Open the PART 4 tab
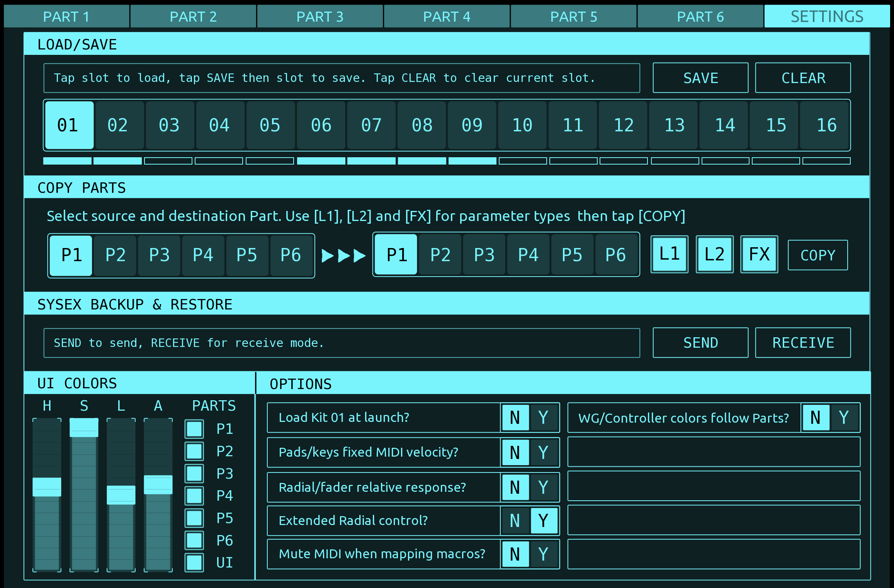Viewport: 894px width, 588px height. [447, 17]
